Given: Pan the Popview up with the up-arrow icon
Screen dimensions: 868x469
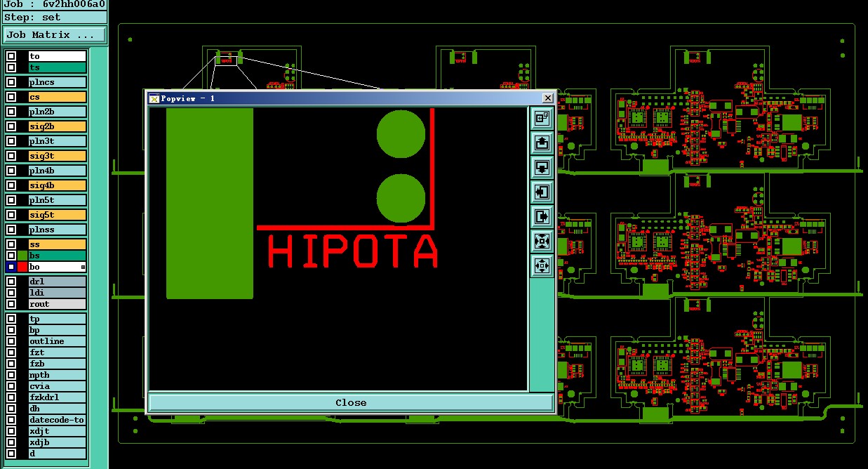Looking at the screenshot, I should 542,143.
